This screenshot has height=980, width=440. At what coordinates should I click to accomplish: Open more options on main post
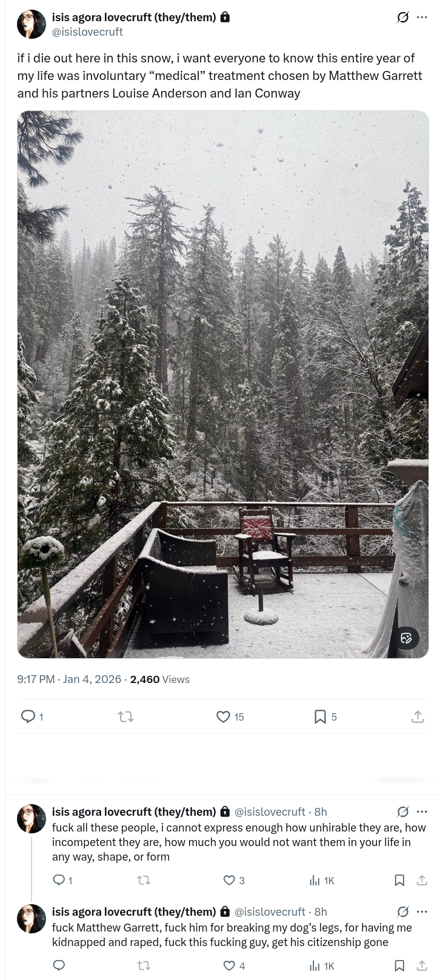(422, 18)
